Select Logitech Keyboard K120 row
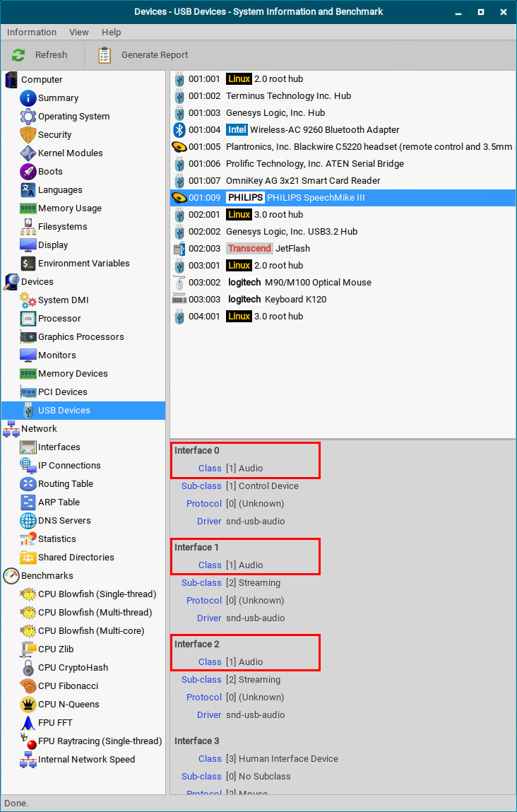 [343, 300]
